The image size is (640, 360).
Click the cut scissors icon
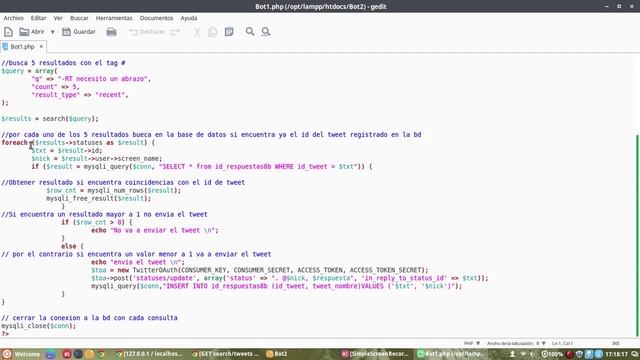pos(197,32)
